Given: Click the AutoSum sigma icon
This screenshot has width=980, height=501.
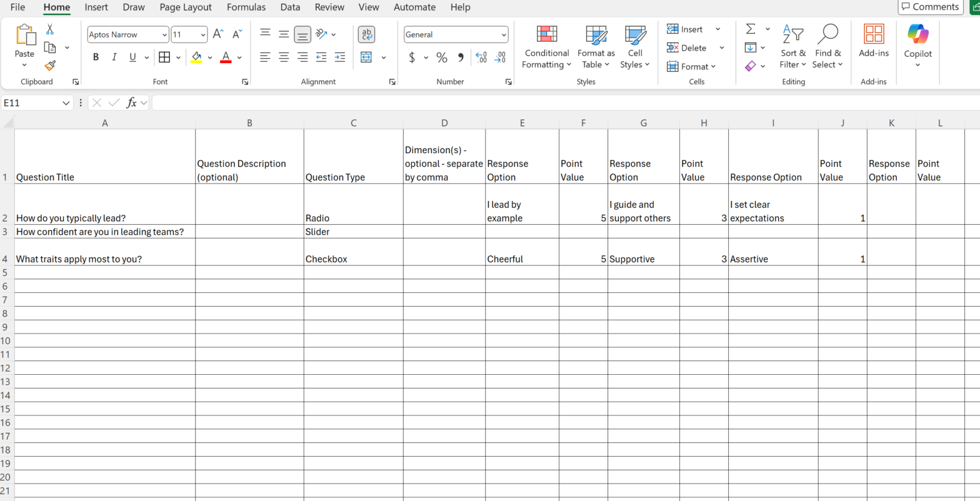Looking at the screenshot, I should point(751,29).
